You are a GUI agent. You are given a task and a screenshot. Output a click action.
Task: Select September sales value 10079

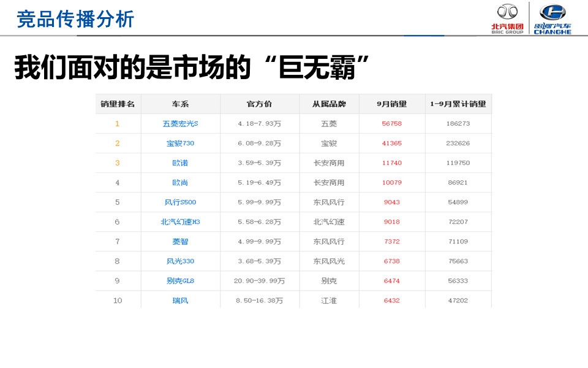pos(392,183)
